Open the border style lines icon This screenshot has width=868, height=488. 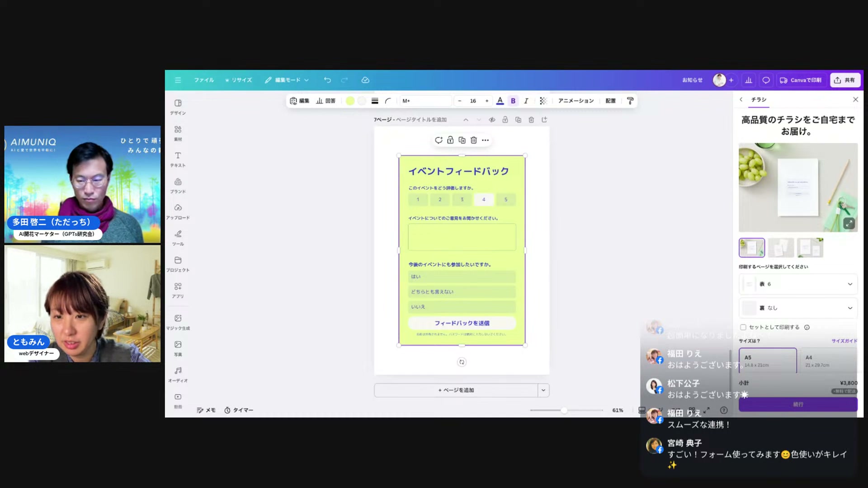(x=375, y=101)
